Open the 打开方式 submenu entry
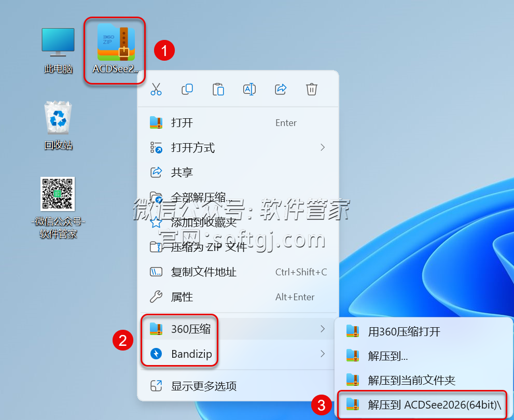 pos(238,148)
